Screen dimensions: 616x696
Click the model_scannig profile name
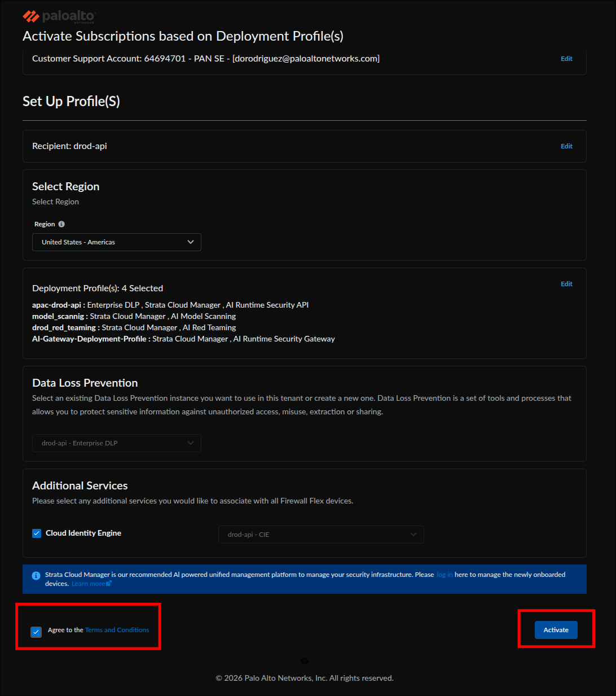[58, 316]
